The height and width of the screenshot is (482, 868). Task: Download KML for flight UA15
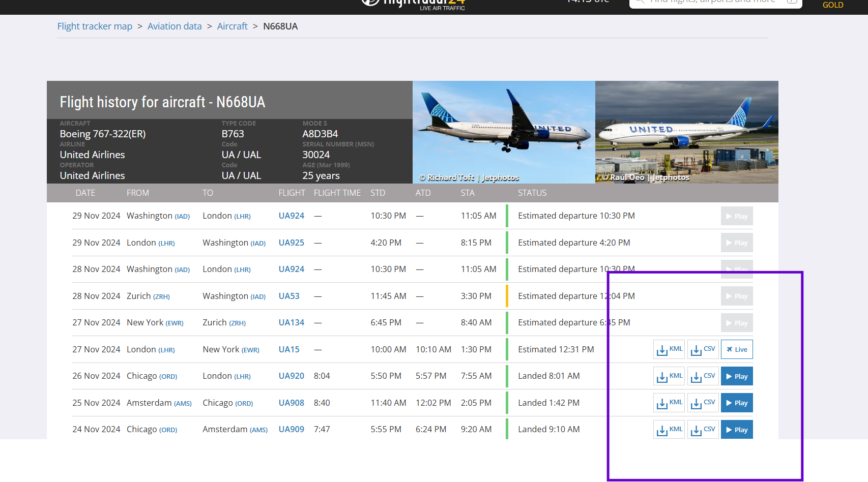(x=669, y=349)
